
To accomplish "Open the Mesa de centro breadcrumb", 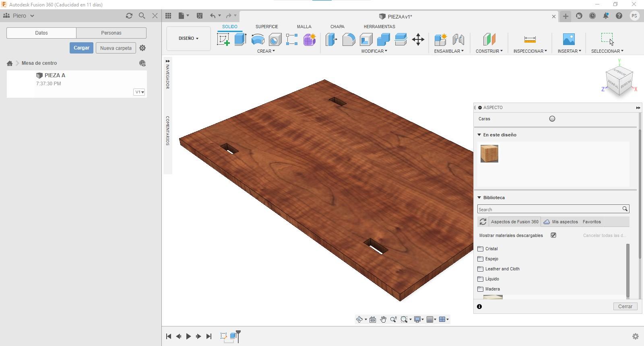I will pyautogui.click(x=39, y=63).
